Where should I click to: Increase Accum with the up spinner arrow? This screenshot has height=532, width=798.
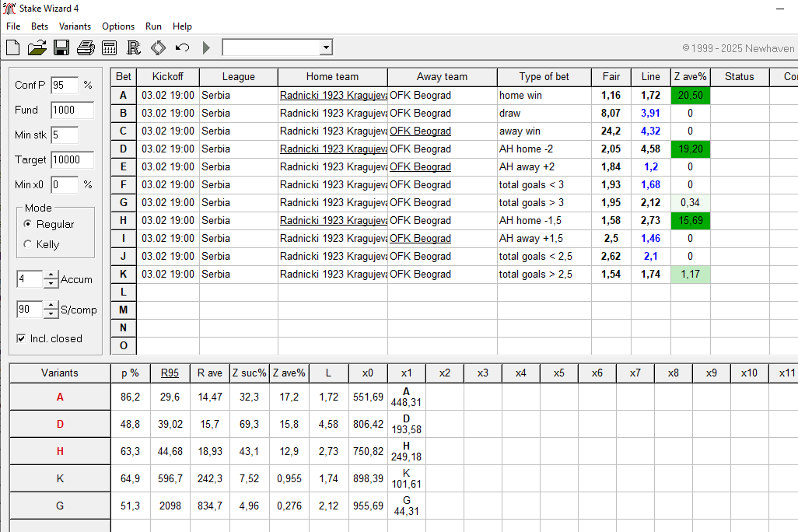tap(51, 275)
